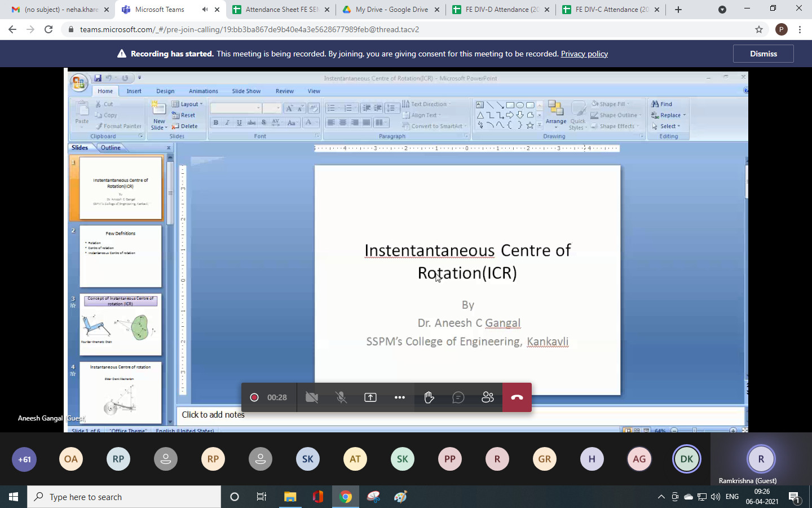Show the participants list
Screen dimensions: 812x508
point(488,397)
